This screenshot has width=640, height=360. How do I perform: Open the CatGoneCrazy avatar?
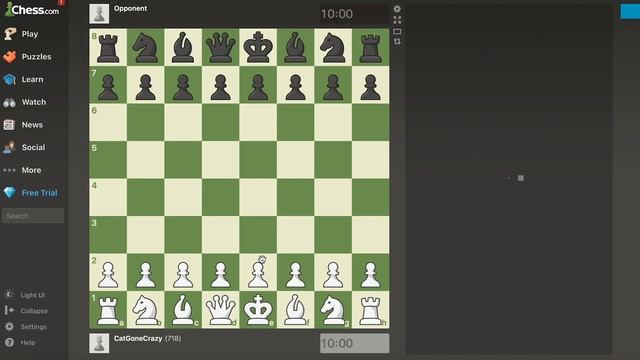point(99,343)
